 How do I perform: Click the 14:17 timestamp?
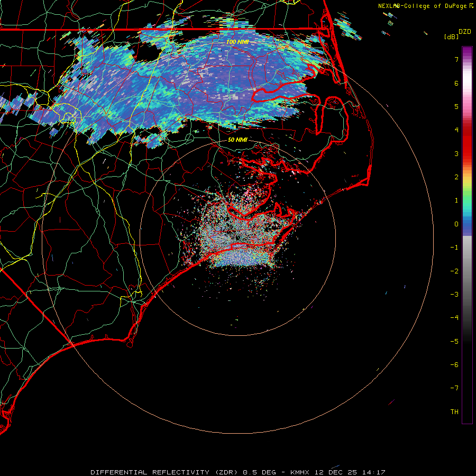pos(374,472)
